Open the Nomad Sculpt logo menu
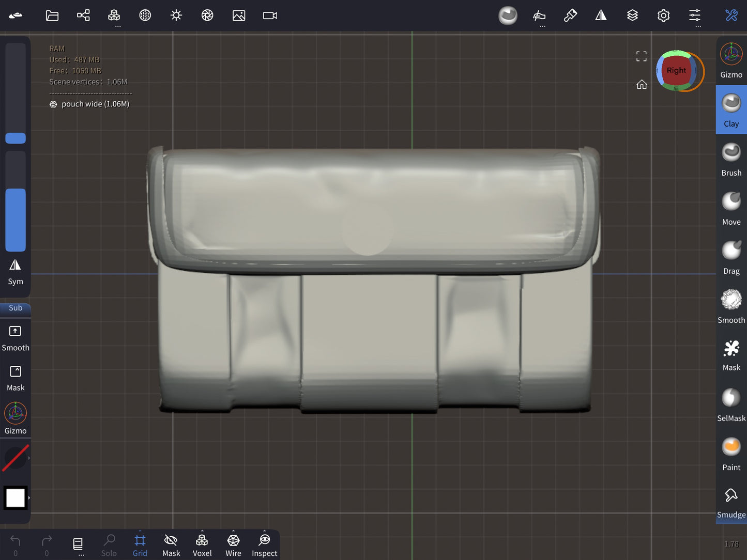The height and width of the screenshot is (560, 747). pyautogui.click(x=16, y=15)
